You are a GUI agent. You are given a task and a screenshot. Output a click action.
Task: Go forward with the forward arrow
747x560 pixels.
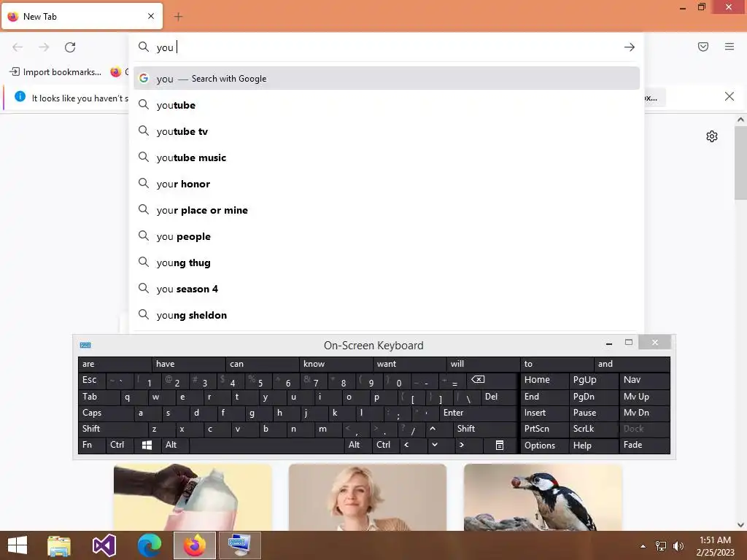click(x=44, y=47)
